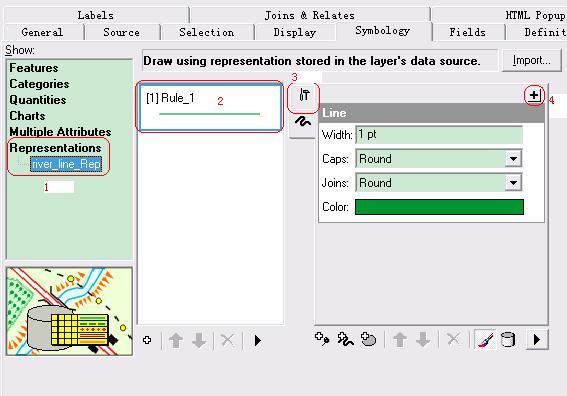Image resolution: width=567 pixels, height=396 pixels.
Task: Switch to the Fields tab
Action: 468,32
